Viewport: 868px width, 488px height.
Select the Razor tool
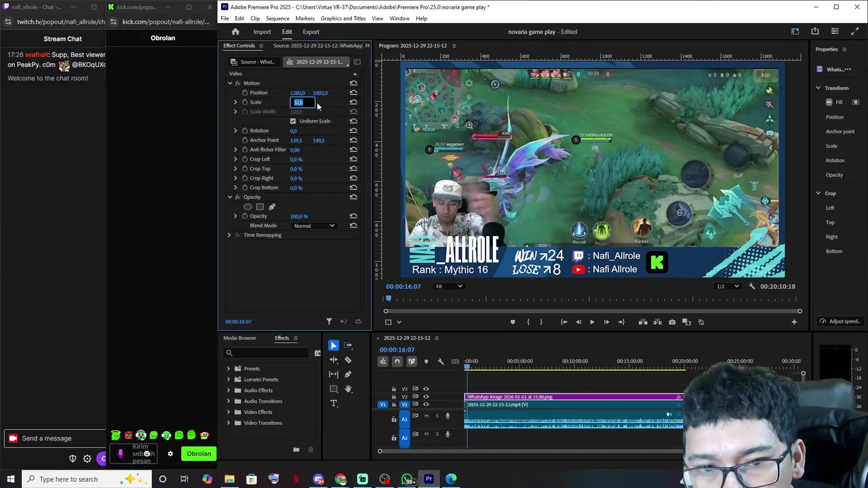(x=348, y=360)
